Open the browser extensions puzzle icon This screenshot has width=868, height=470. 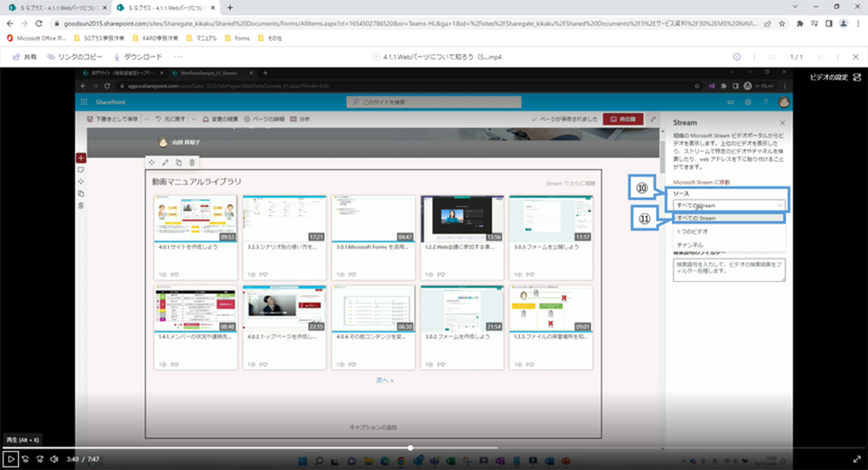(800, 23)
